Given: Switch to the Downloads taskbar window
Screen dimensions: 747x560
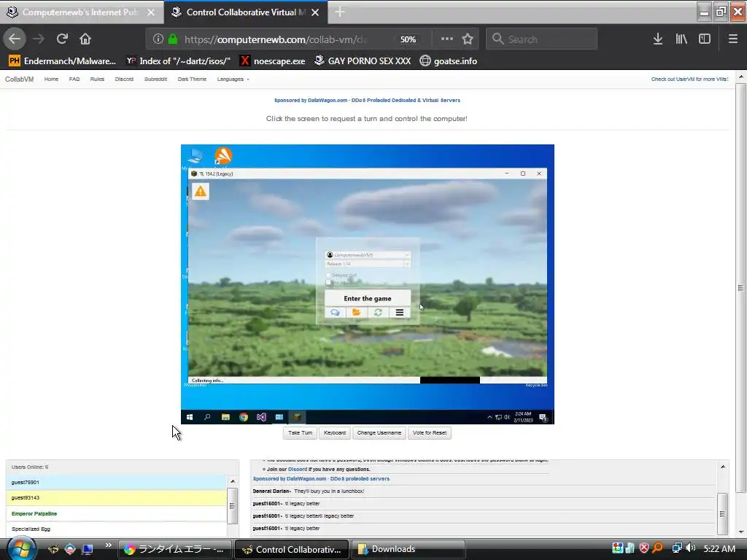Looking at the screenshot, I should [x=409, y=549].
